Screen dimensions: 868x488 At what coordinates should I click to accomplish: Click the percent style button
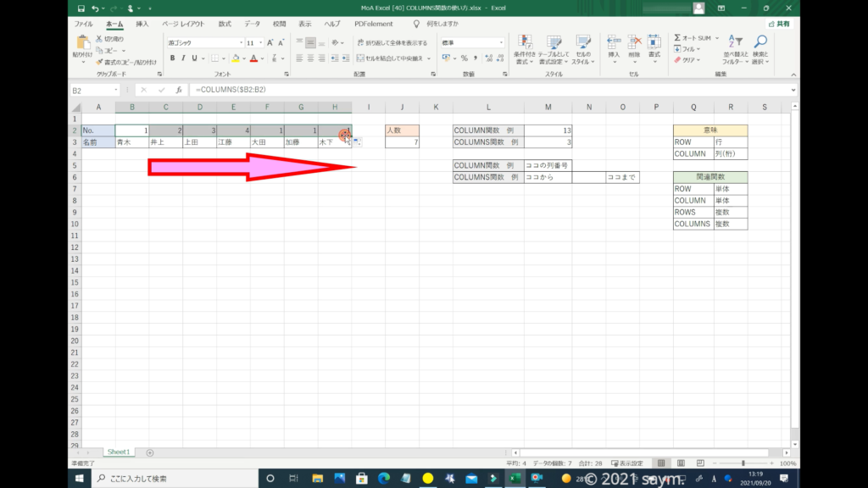[464, 58]
